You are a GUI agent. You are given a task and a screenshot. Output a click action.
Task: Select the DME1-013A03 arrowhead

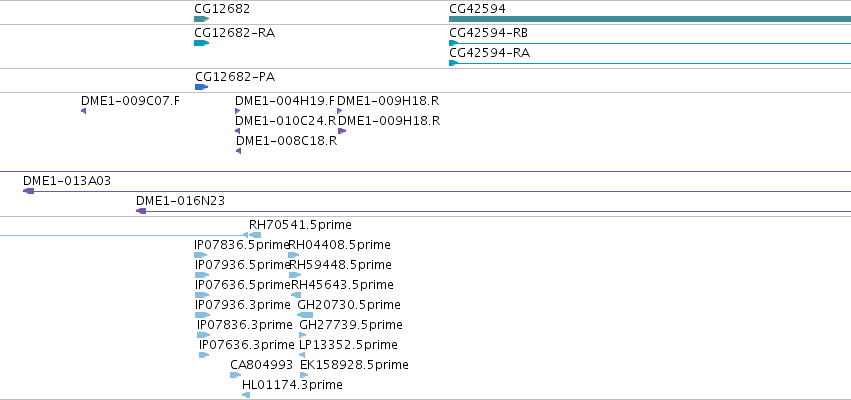[29, 191]
